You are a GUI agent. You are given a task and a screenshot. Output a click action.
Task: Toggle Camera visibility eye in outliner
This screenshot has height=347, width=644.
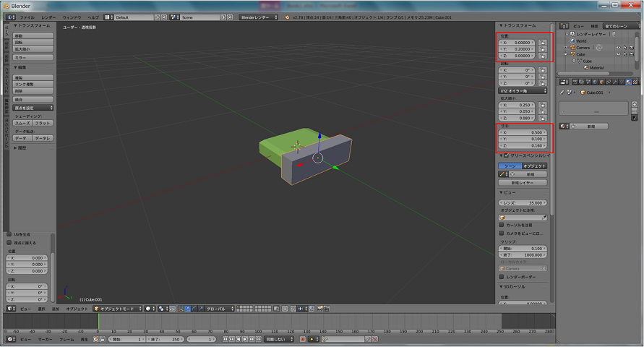(618, 48)
